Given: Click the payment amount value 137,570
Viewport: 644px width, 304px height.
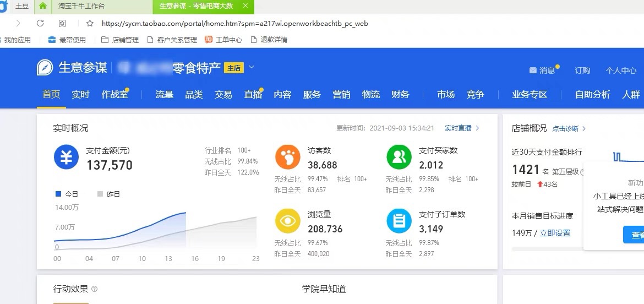Looking at the screenshot, I should [x=109, y=165].
